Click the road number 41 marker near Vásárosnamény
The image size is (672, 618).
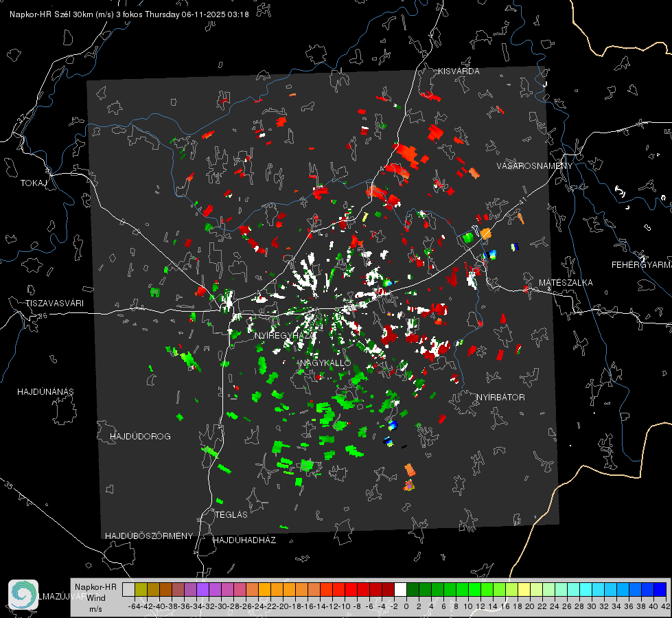522,201
